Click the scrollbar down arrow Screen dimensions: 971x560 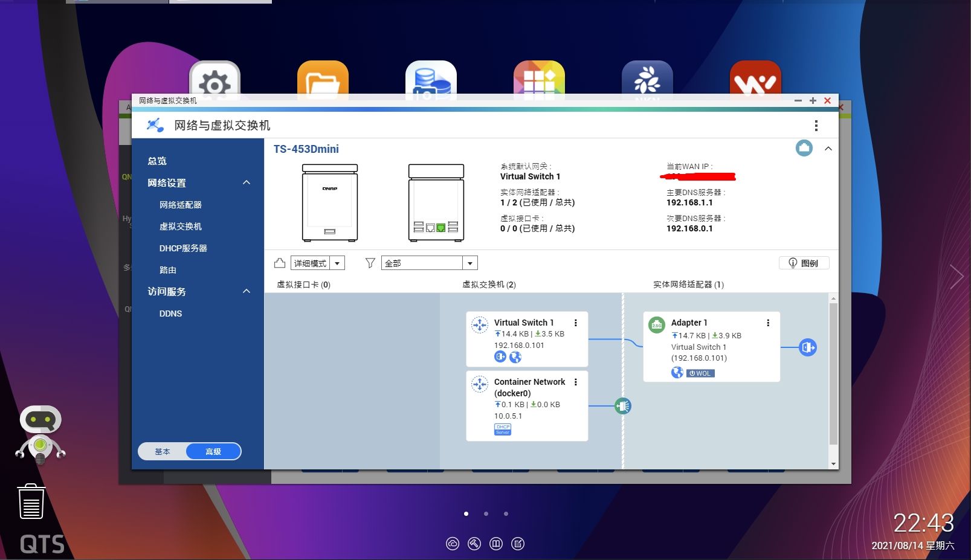click(834, 464)
